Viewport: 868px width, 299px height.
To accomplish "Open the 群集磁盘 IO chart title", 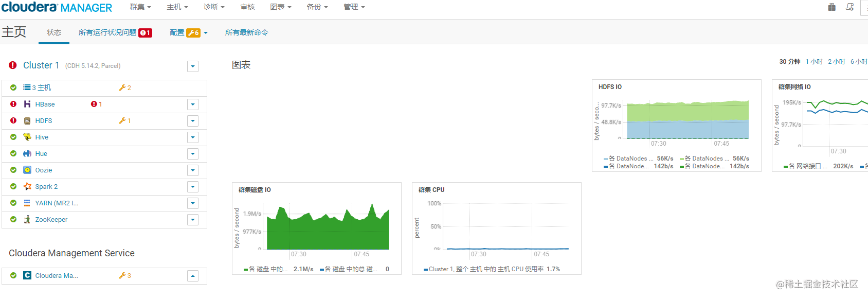I will pos(255,190).
